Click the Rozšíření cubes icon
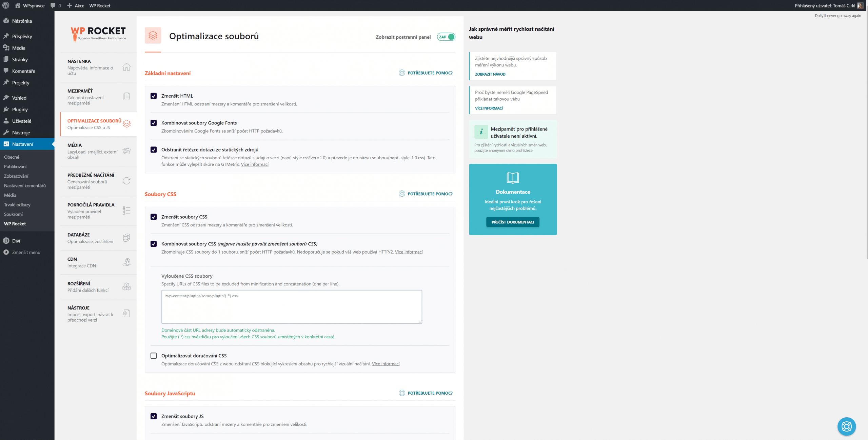This screenshot has height=440, width=868. [126, 286]
